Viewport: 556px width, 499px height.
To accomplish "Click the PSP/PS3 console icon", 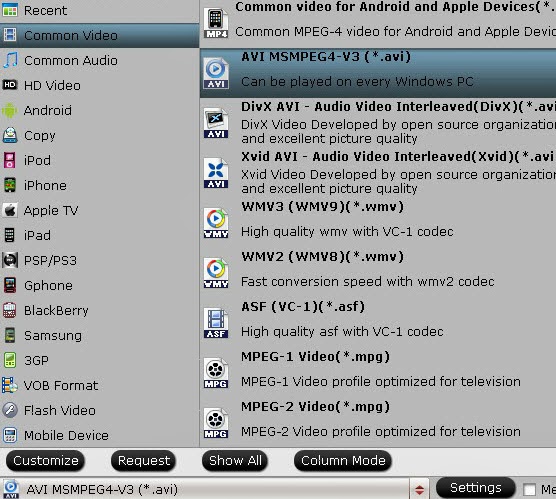I will click(10, 260).
